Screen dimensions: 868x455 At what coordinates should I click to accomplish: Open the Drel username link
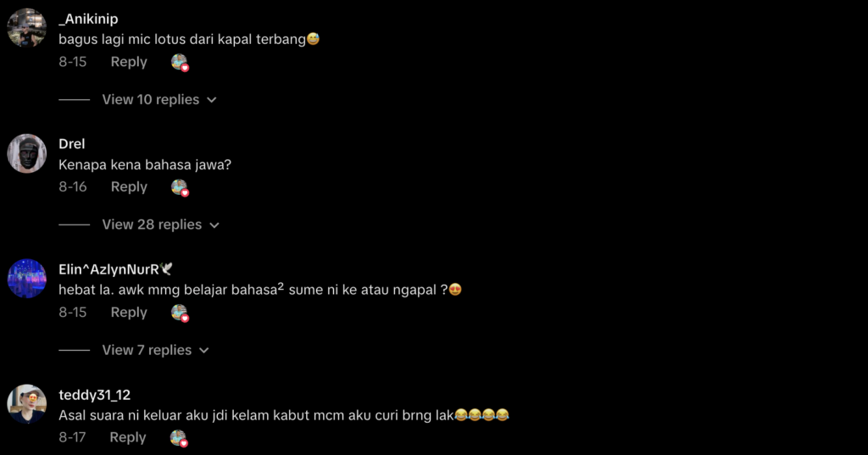(x=72, y=144)
